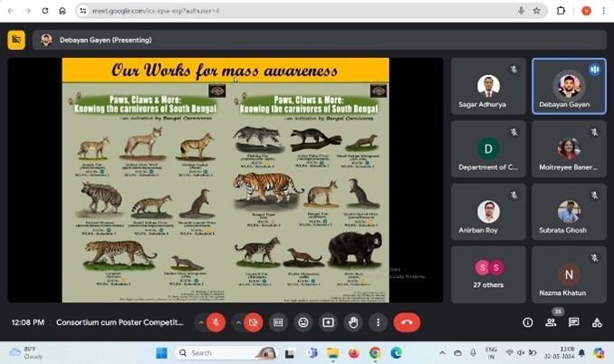This screenshot has width=614, height=364.
Task: Unmute the microphone in Meet
Action: 216,322
